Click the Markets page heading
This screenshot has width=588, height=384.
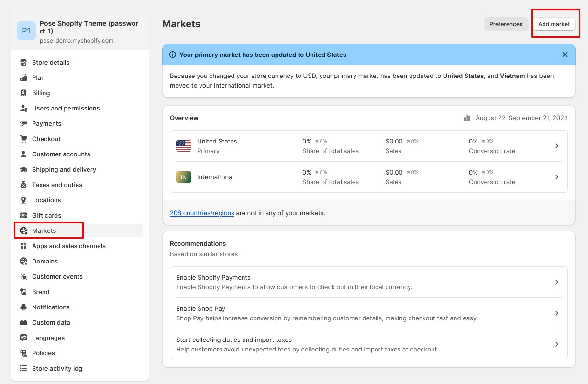point(181,24)
